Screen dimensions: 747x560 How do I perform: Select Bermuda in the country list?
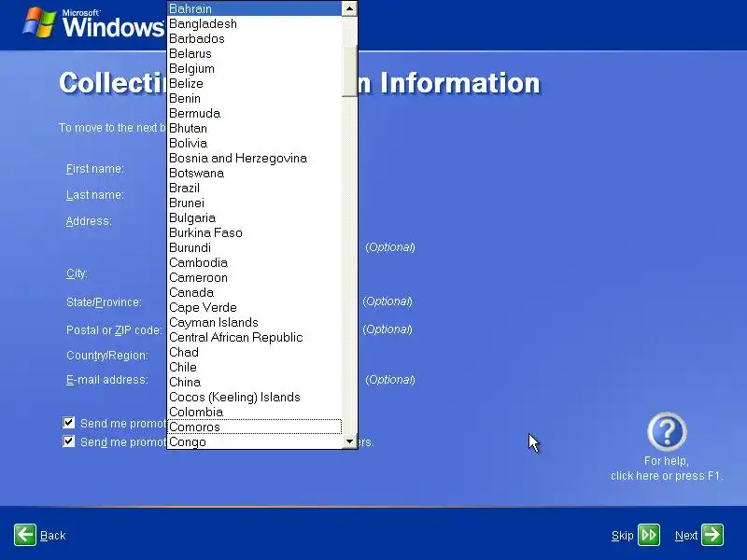pos(254,113)
